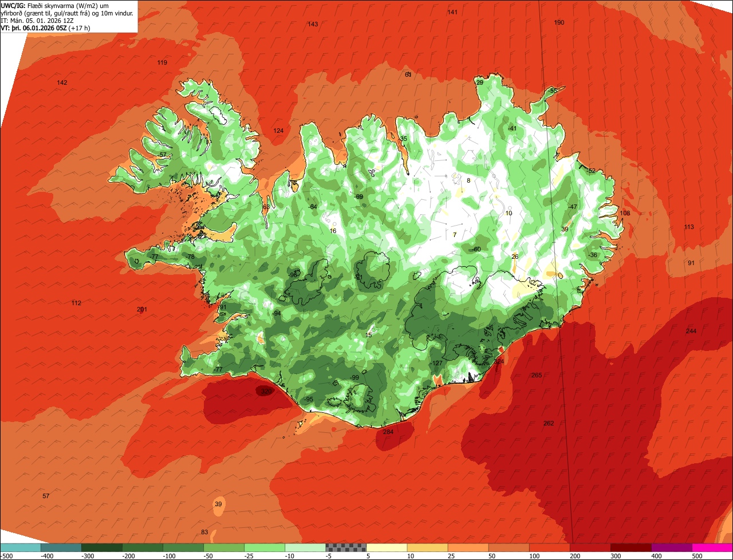Viewport: 733px width, 560px height.
Task: Click the flux value 108 off the east coast
Action: pos(625,213)
